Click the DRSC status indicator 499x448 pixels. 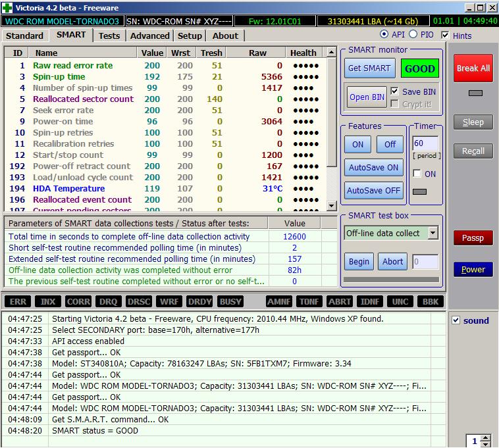[x=139, y=301]
